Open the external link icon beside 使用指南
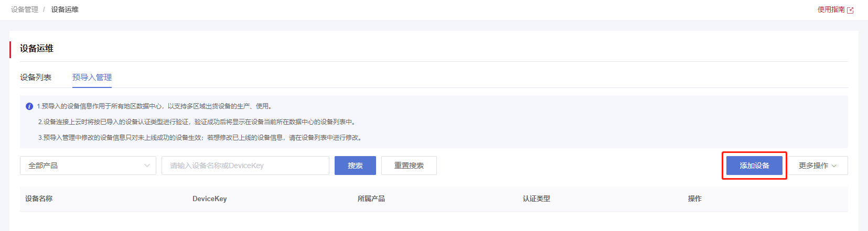Screen dimensions: 868x231 [x=850, y=10]
